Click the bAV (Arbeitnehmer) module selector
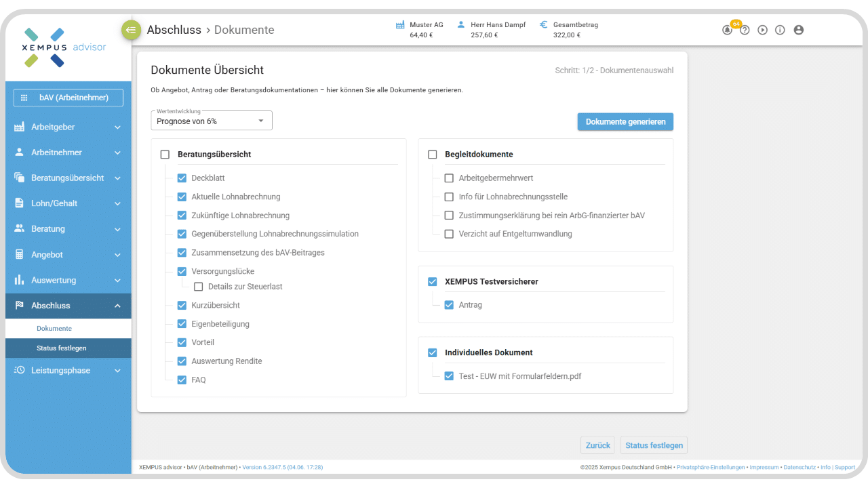 [68, 98]
